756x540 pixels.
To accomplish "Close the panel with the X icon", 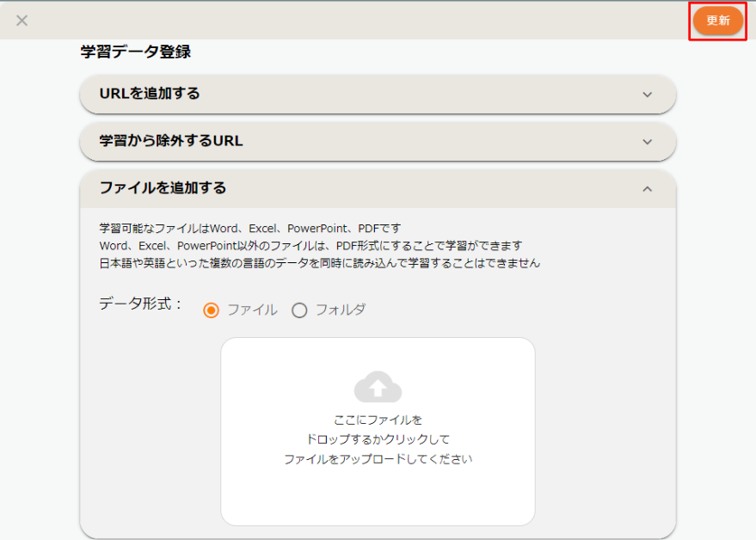I will pyautogui.click(x=22, y=21).
